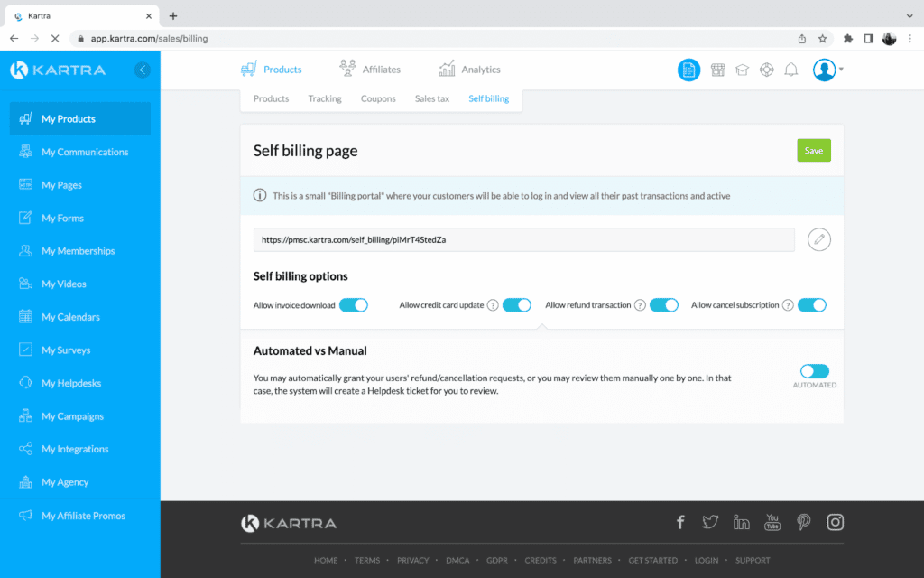Open the PRIVACY footer link
This screenshot has height=578, width=924.
pyautogui.click(x=412, y=560)
